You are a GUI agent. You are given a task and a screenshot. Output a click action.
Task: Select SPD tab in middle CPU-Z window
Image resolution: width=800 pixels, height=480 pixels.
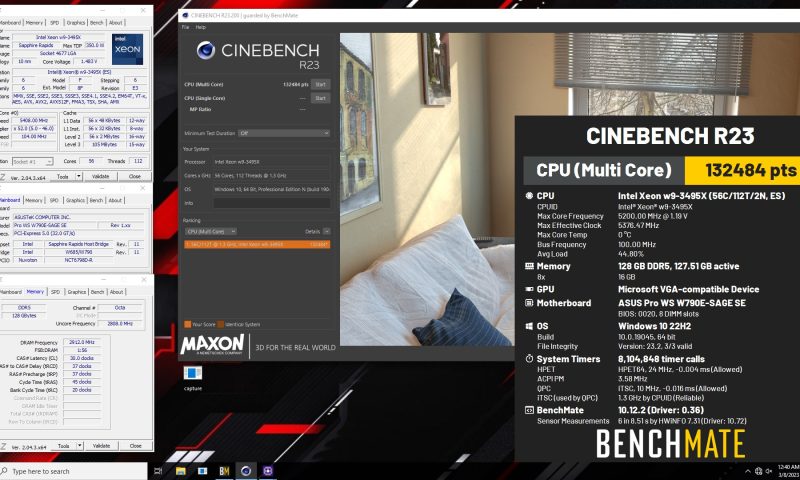[54, 200]
